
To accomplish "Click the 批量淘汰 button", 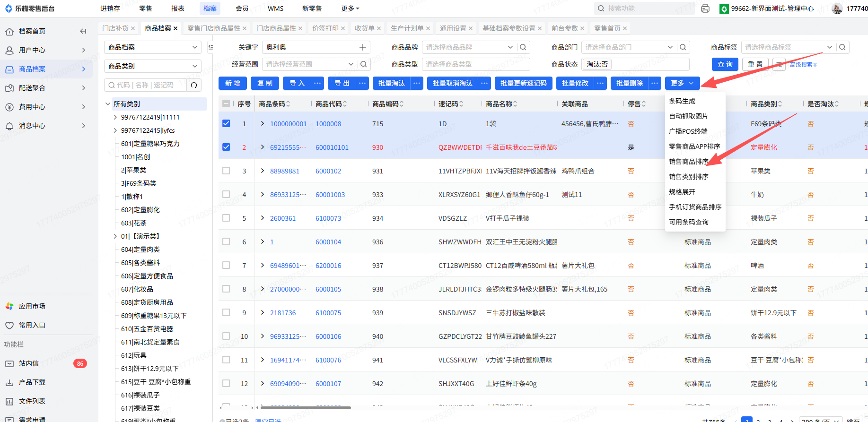I will pos(391,83).
